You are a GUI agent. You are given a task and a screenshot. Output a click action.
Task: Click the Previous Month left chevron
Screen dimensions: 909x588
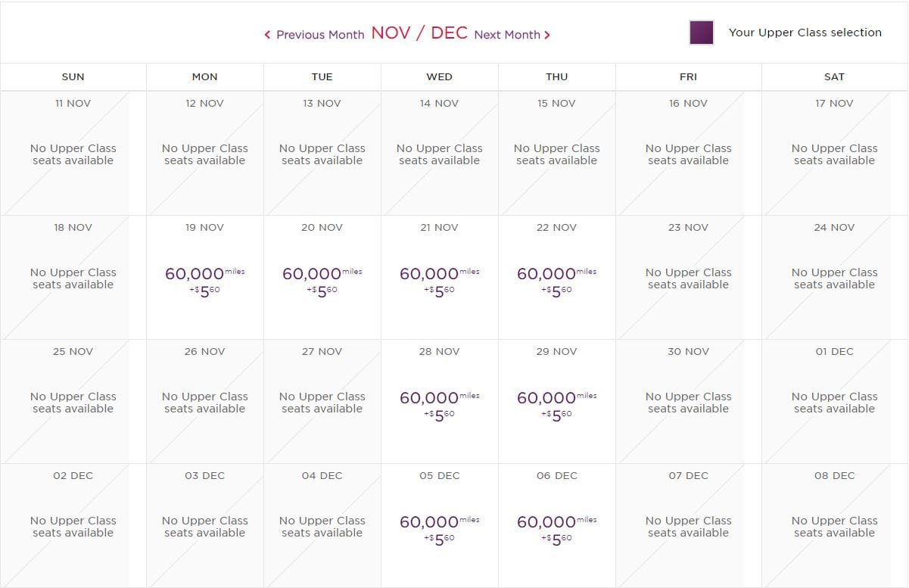point(267,35)
